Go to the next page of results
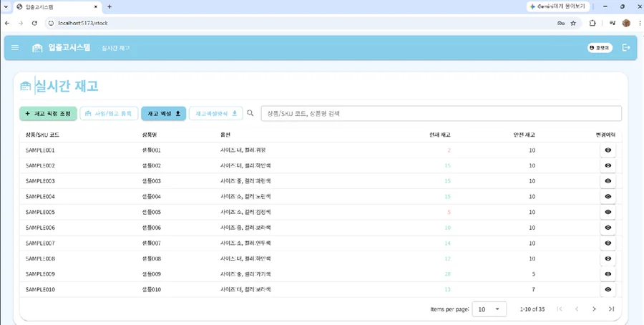 point(594,309)
